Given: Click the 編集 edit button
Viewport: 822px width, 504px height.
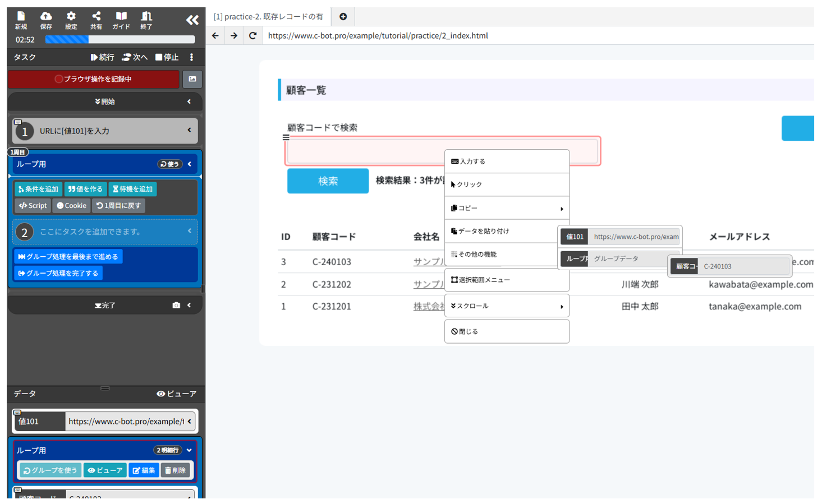Looking at the screenshot, I should tap(144, 470).
